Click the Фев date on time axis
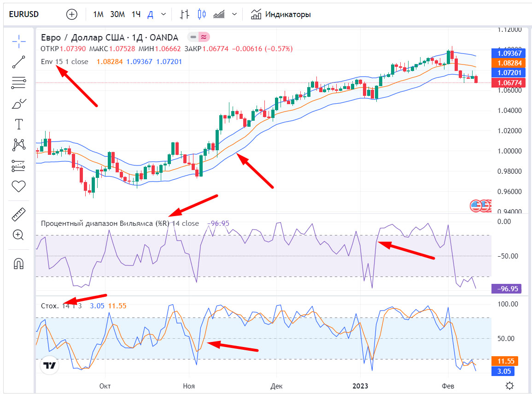This screenshot has width=532, height=394. point(448,386)
